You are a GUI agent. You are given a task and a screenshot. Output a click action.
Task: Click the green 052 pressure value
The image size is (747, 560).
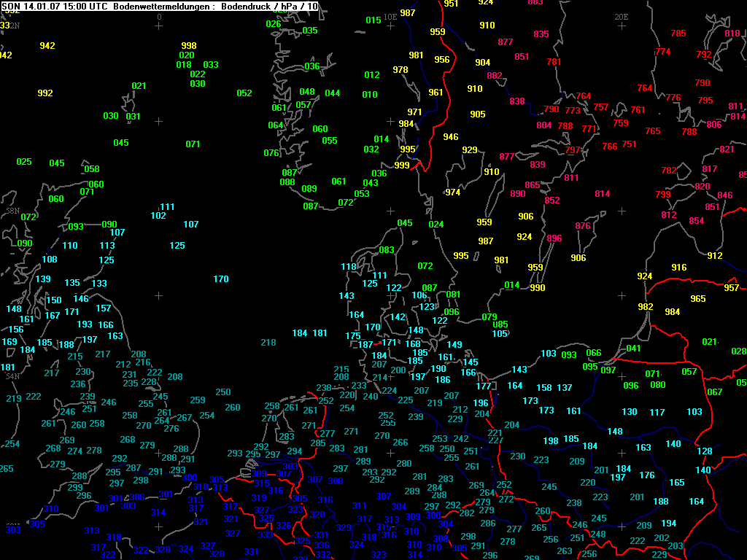[244, 93]
